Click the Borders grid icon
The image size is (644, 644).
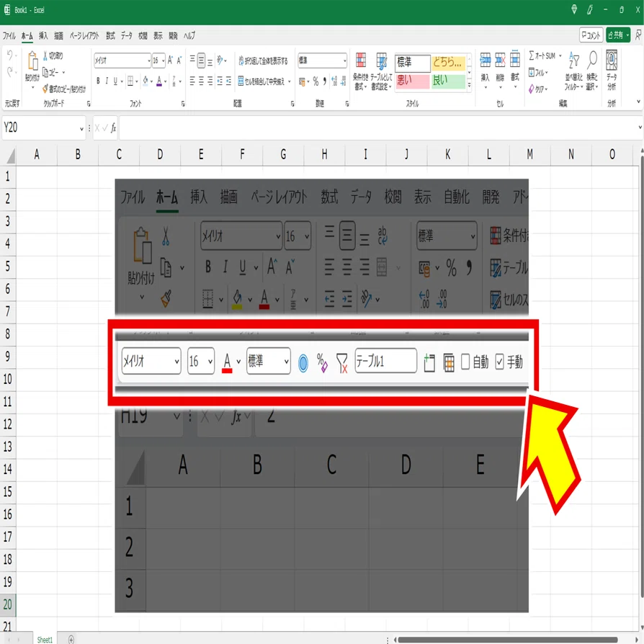pos(130,81)
